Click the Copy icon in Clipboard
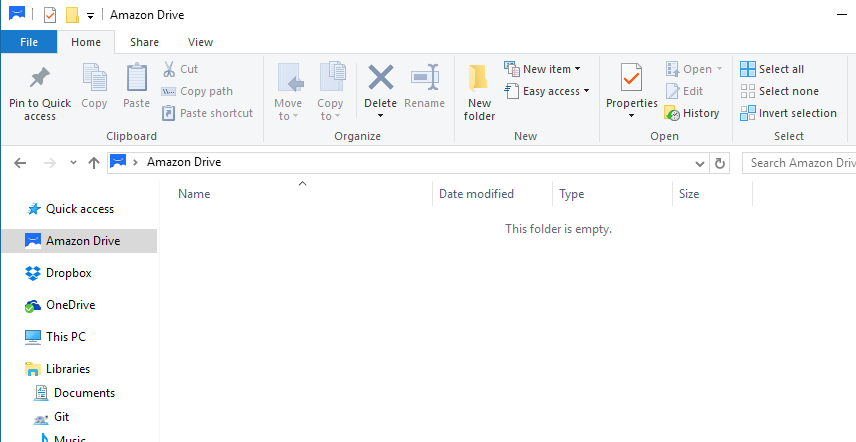 tap(94, 77)
